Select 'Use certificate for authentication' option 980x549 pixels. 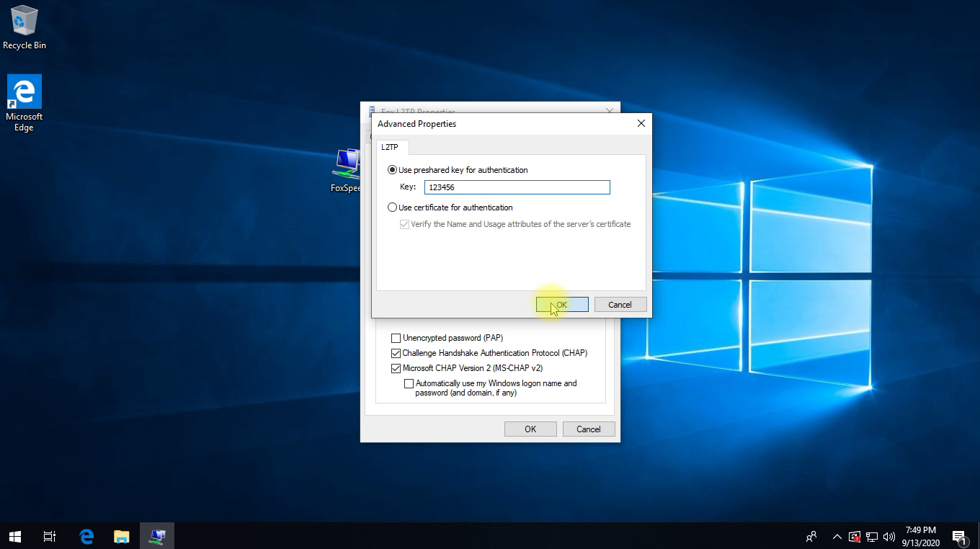click(x=393, y=207)
